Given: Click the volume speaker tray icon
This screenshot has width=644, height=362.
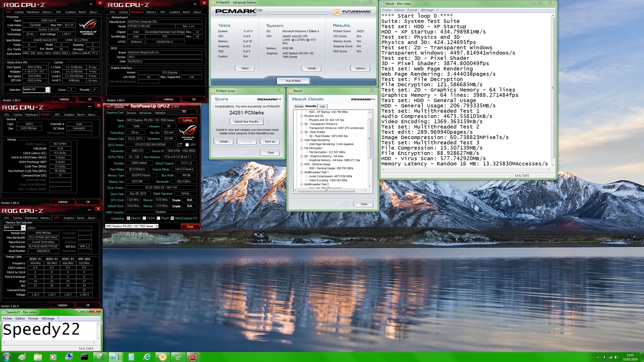Looking at the screenshot, I should [x=616, y=357].
